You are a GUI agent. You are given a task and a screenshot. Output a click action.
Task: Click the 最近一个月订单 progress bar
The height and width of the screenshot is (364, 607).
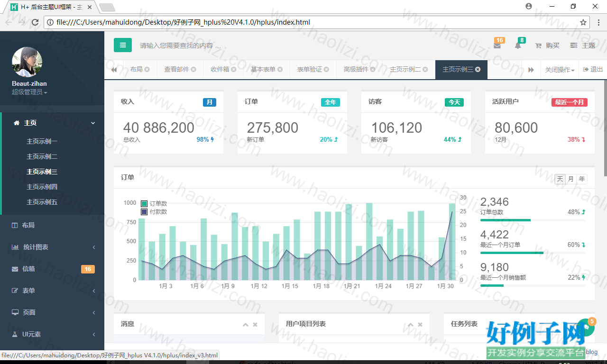click(x=533, y=253)
